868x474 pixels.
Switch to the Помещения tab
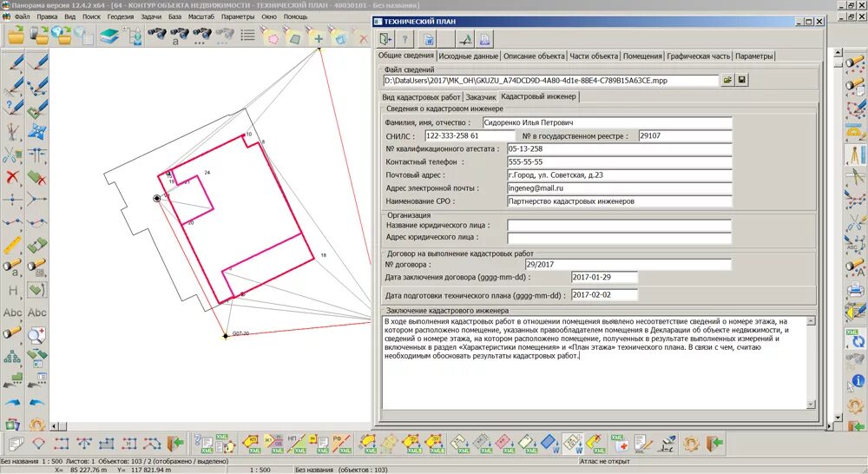pyautogui.click(x=642, y=56)
